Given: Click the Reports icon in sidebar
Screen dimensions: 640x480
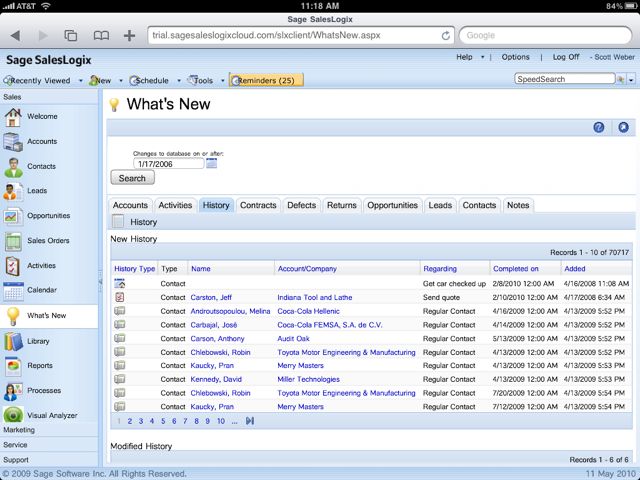Looking at the screenshot, I should click(x=13, y=366).
